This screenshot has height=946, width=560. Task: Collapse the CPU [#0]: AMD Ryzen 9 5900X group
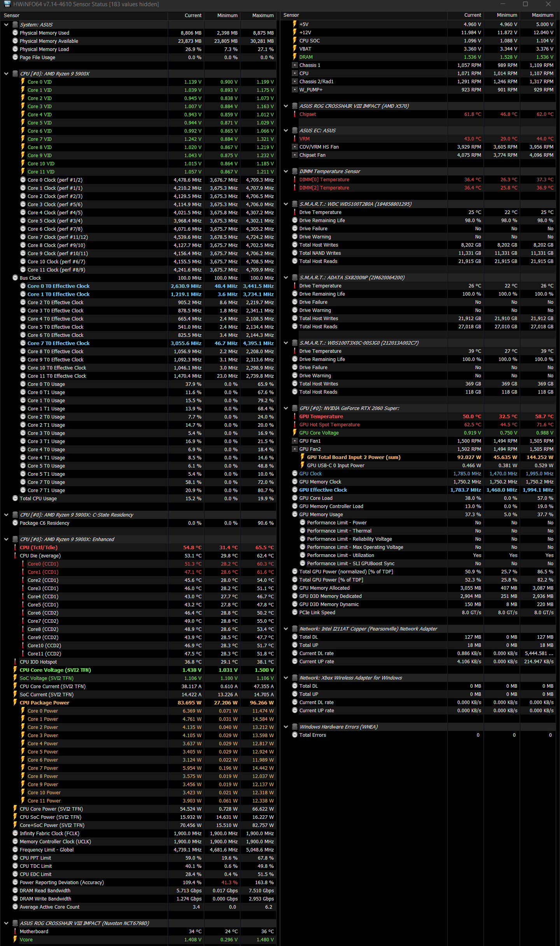6,74
